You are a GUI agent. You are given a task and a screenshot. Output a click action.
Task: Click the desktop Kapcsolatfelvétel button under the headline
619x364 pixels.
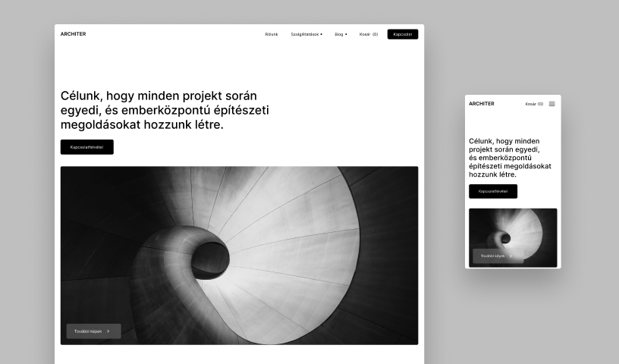[87, 147]
